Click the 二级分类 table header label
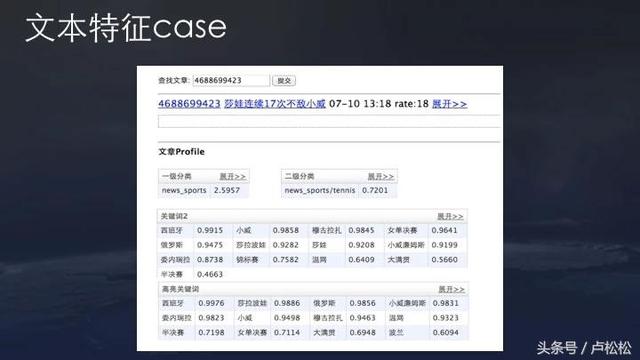 pos(299,176)
